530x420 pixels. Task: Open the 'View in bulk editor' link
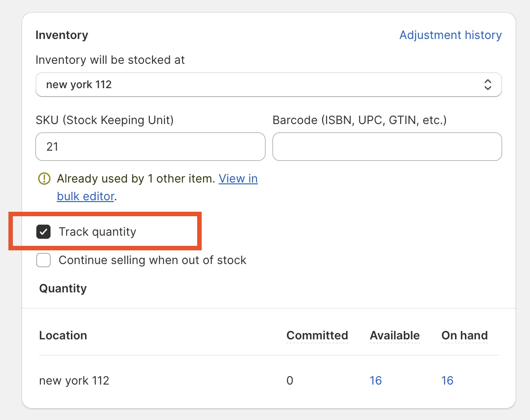click(x=238, y=179)
